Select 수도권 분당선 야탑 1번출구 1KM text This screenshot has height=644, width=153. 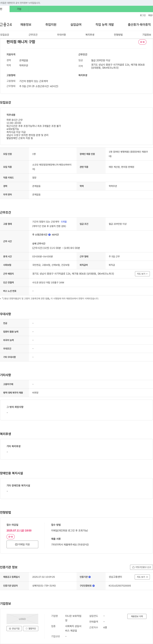pyautogui.click(x=48, y=283)
